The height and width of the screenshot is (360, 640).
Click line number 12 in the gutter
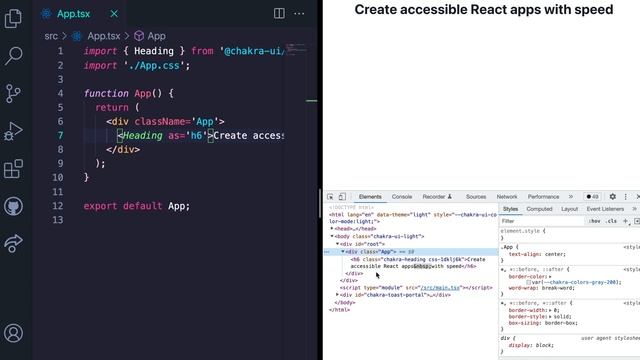[x=58, y=206]
